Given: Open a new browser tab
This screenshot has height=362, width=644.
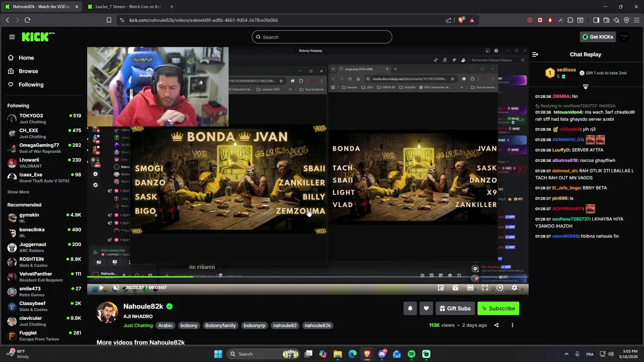Looking at the screenshot, I should click(172, 7).
